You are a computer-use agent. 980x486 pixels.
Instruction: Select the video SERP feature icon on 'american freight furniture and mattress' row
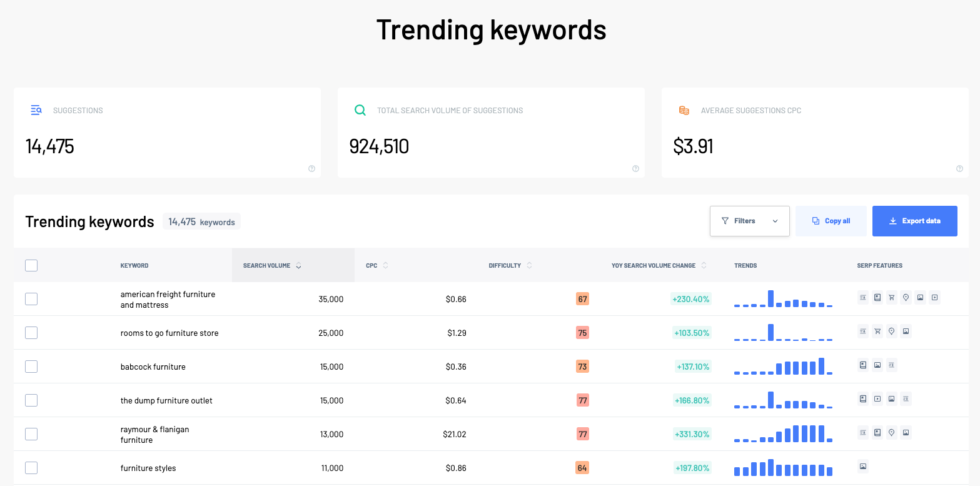[x=934, y=297]
